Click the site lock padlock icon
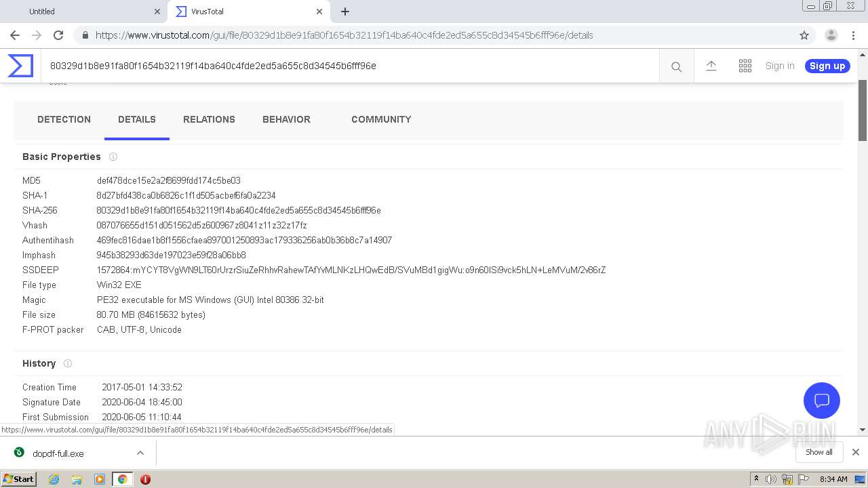Viewport: 868px width, 488px height. [x=85, y=35]
